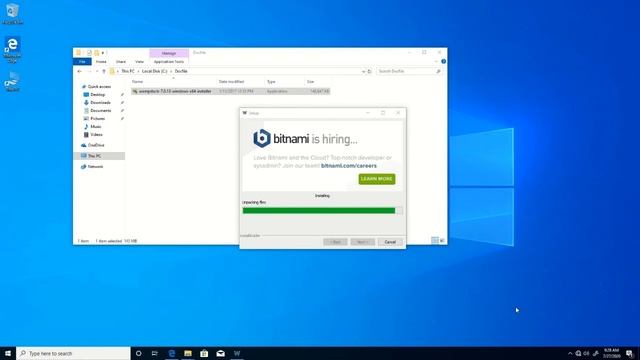Click New Folder quick access icon
Image resolution: width=640 pixels, height=360 pixels.
click(97, 53)
